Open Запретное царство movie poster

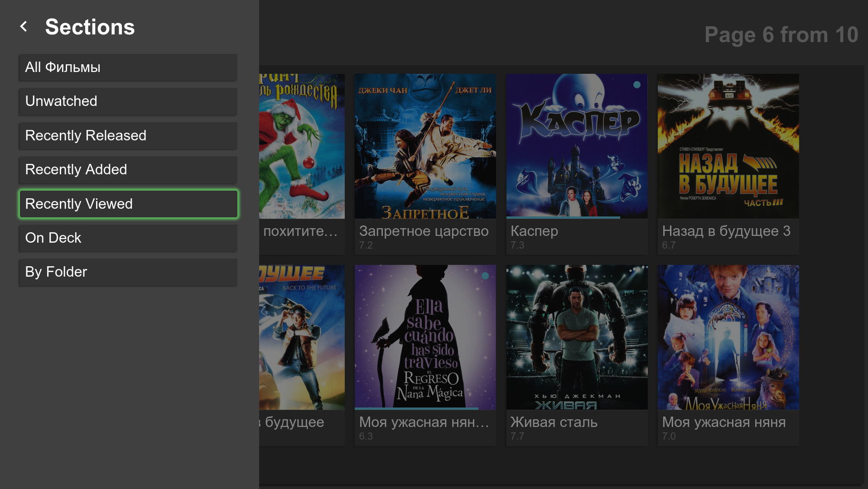click(425, 146)
